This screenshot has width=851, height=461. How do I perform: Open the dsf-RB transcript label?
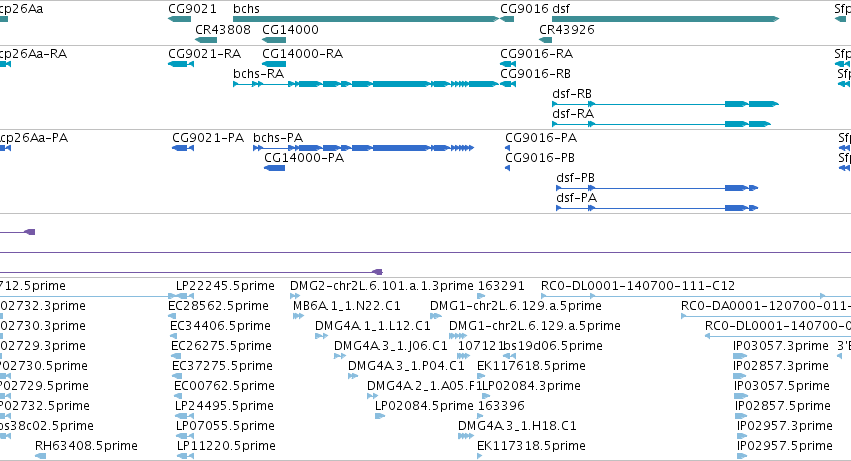pos(572,94)
